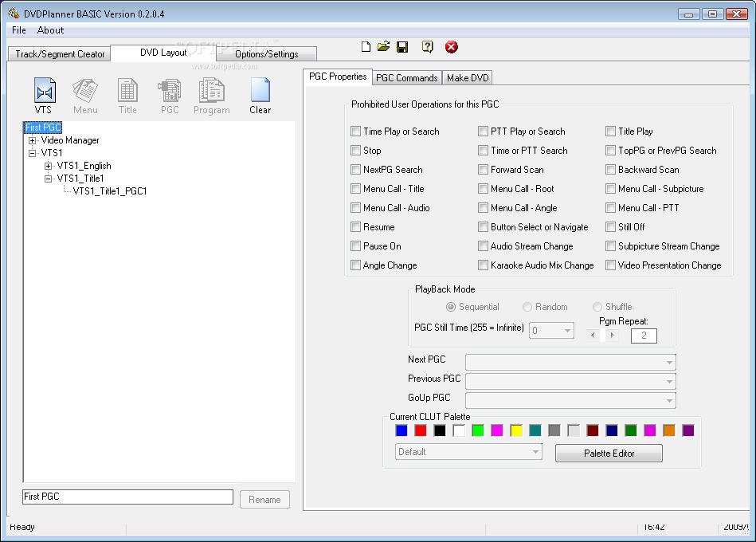
Task: Expand the Video Manager tree node
Action: (33, 141)
